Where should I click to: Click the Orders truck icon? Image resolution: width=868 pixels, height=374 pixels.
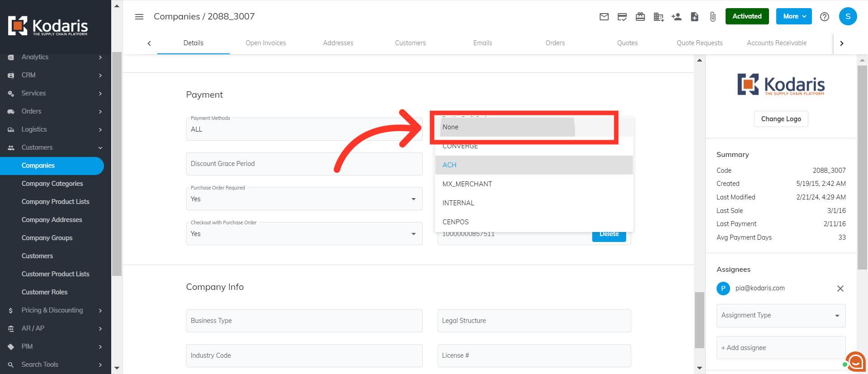tap(11, 112)
